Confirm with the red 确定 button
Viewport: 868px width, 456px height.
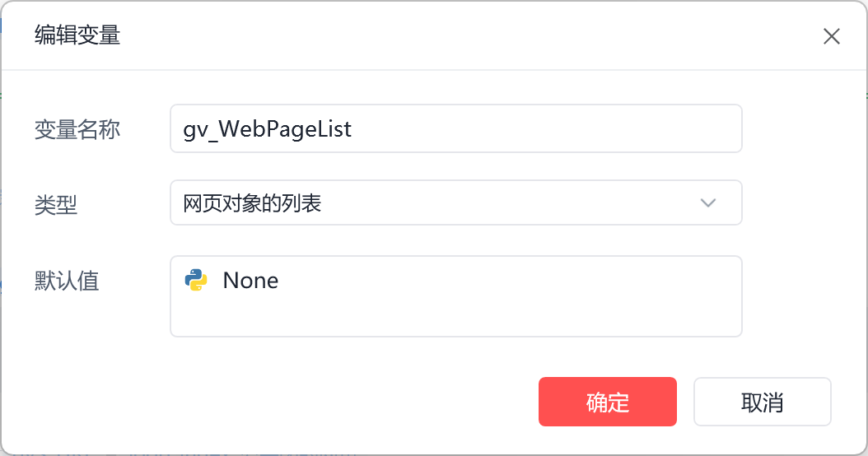point(607,402)
